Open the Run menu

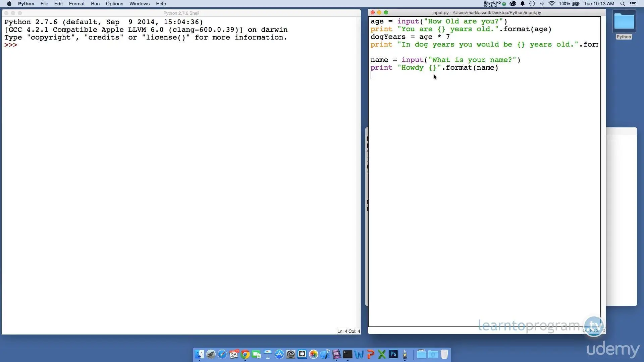tap(95, 4)
